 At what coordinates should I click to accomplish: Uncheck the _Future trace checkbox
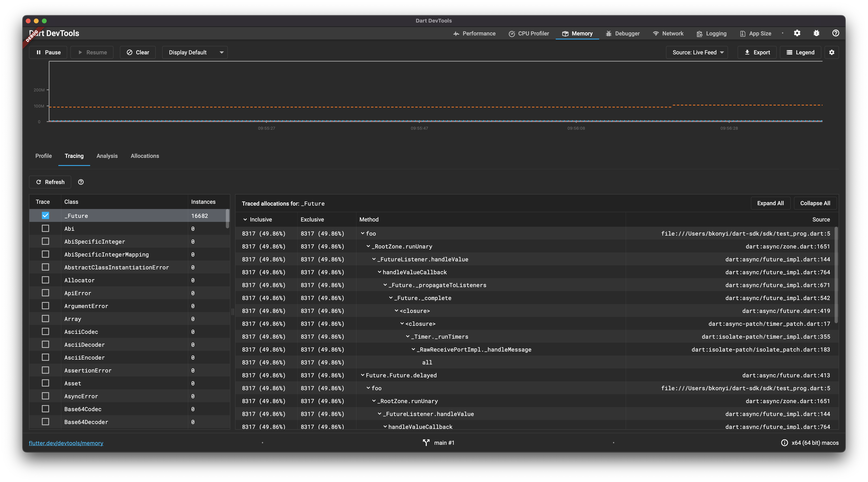tap(45, 215)
